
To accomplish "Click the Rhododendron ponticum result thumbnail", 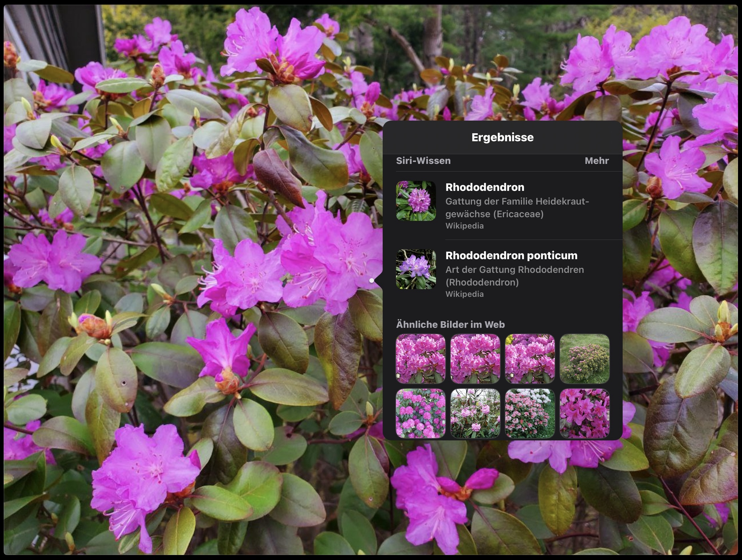I will [x=416, y=269].
